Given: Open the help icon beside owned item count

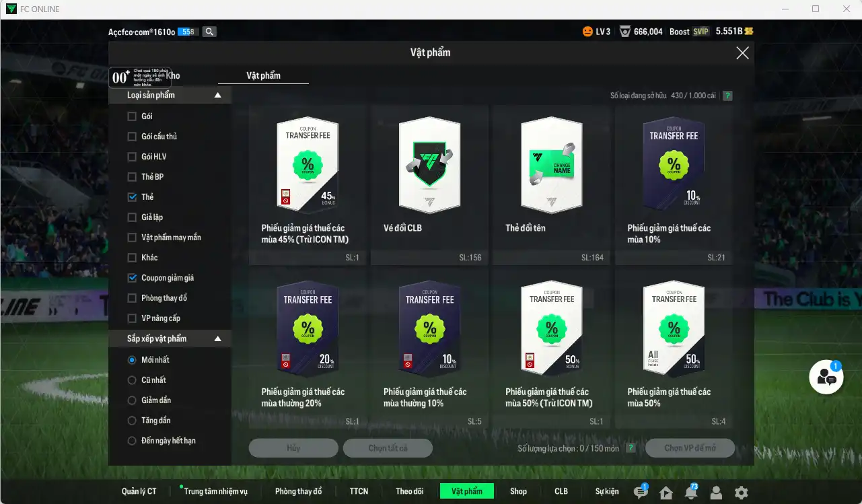Looking at the screenshot, I should tap(727, 96).
